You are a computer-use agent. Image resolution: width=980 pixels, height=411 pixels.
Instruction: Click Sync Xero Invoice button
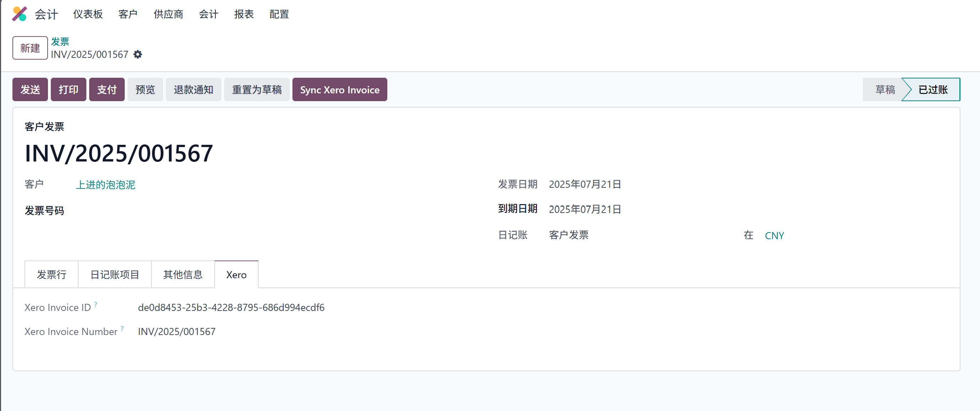pos(340,90)
